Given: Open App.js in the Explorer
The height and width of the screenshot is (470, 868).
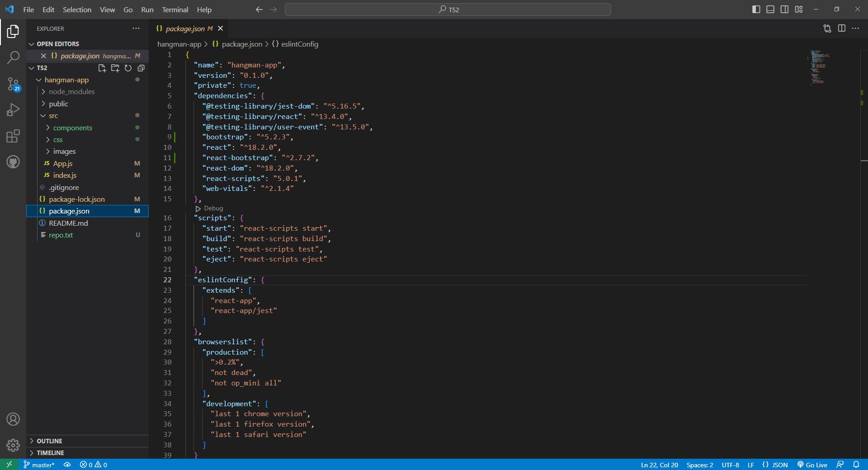Looking at the screenshot, I should coord(63,163).
